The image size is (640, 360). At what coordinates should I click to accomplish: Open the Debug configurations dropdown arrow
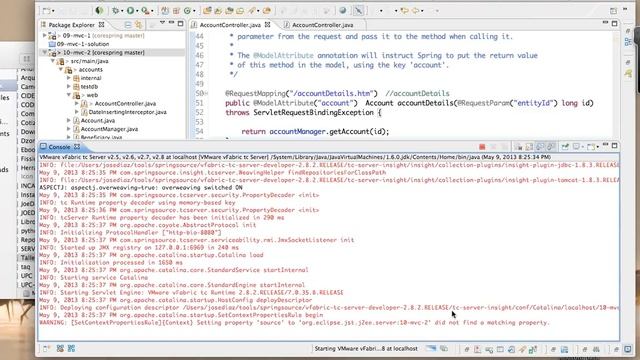click(x=122, y=11)
